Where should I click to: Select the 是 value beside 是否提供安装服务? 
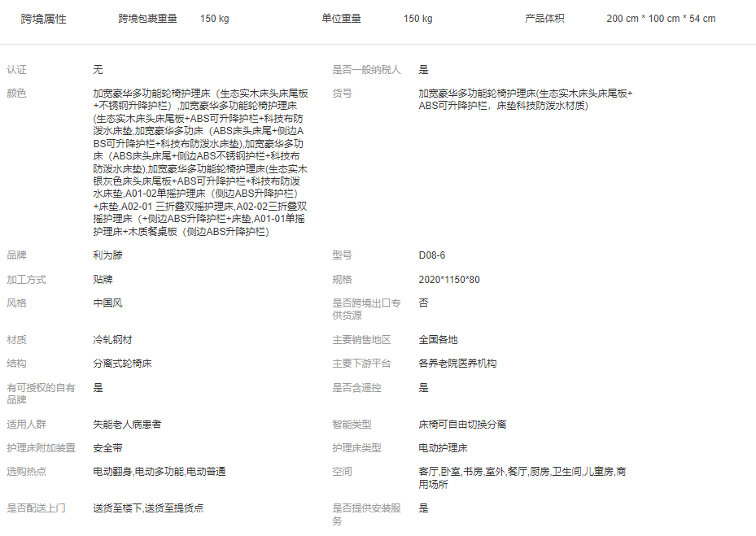423,508
